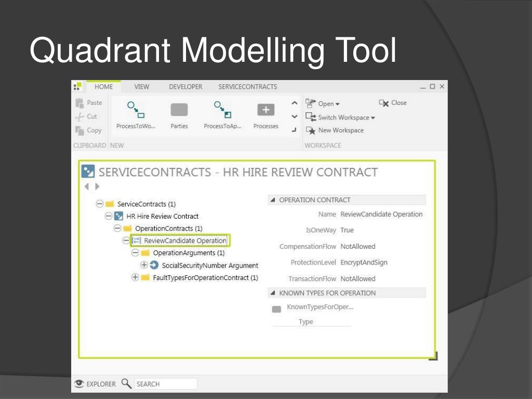Select the HR Hire Review Contract tree item
This screenshot has width=532, height=399.
click(x=163, y=216)
